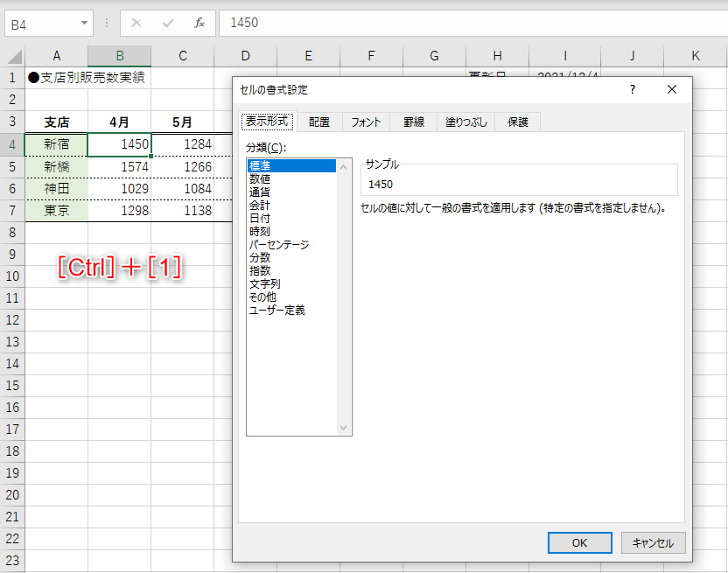Open the 配置 tab in the dialog

coord(319,122)
